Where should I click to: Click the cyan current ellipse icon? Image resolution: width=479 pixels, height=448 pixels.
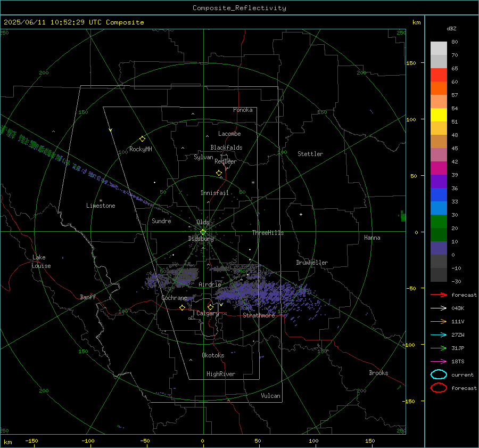[439, 374]
